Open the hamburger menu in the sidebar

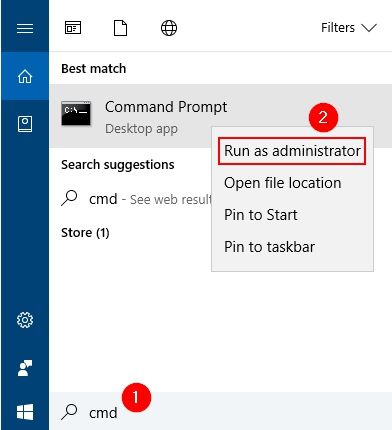[x=25, y=28]
